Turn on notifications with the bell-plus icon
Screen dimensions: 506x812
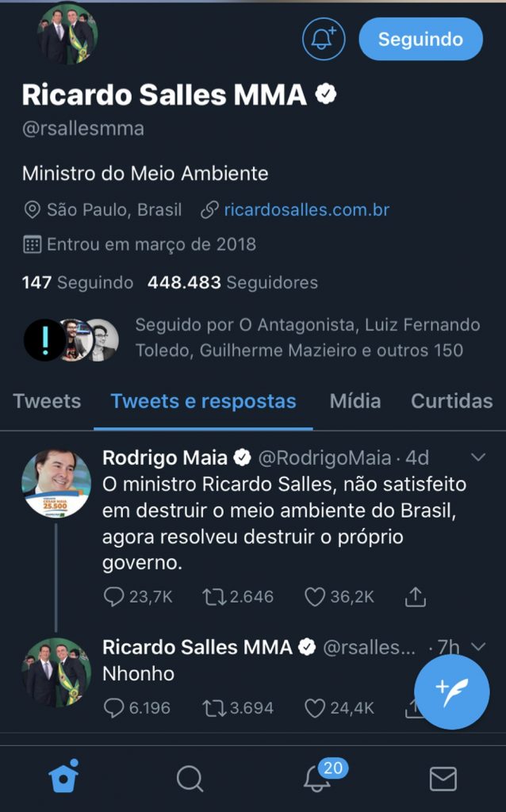coord(324,39)
